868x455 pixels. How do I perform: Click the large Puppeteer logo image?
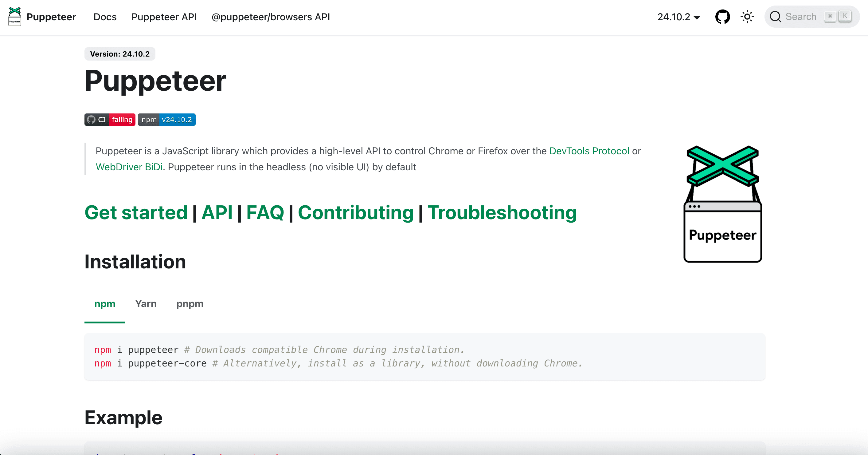[722, 204]
